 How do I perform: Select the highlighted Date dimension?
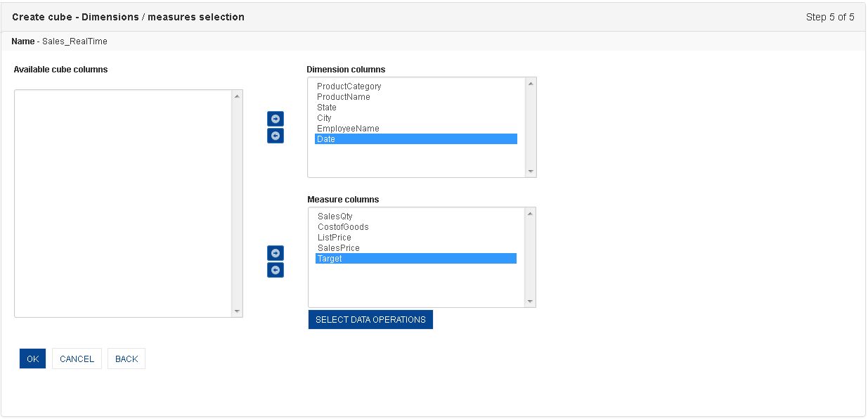pyautogui.click(x=416, y=139)
